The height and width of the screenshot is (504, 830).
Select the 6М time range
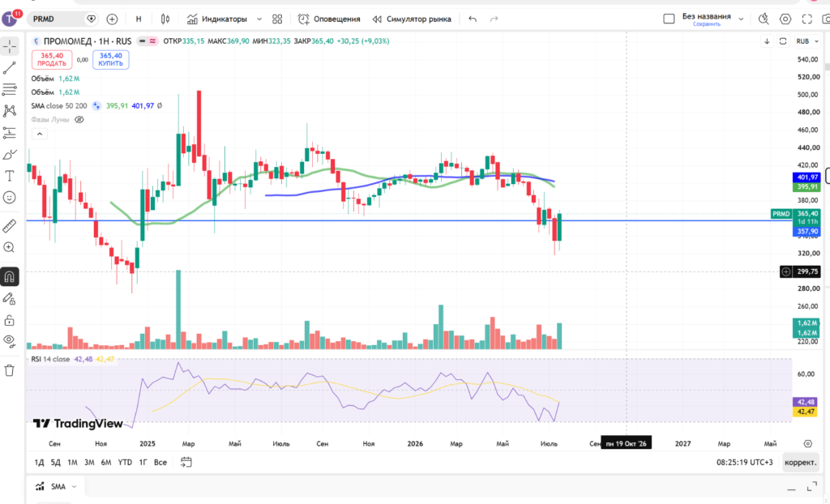click(106, 462)
